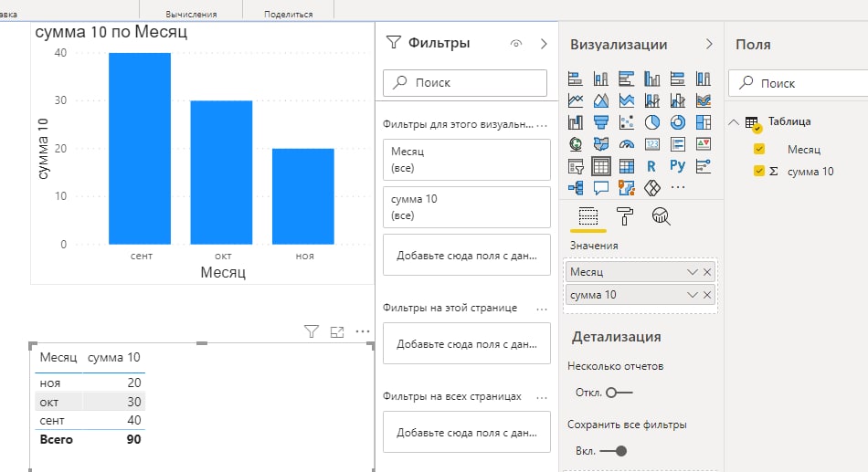Select the filled map visual
The width and height of the screenshot is (868, 472).
coord(600,144)
